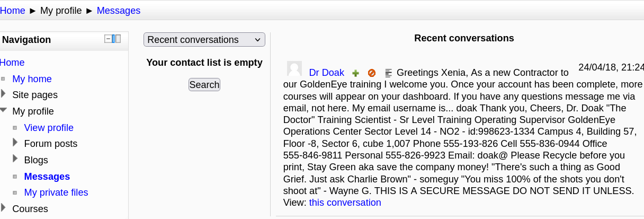Add Dr Doak as contact (green plus)
This screenshot has width=644, height=219.
(x=356, y=73)
